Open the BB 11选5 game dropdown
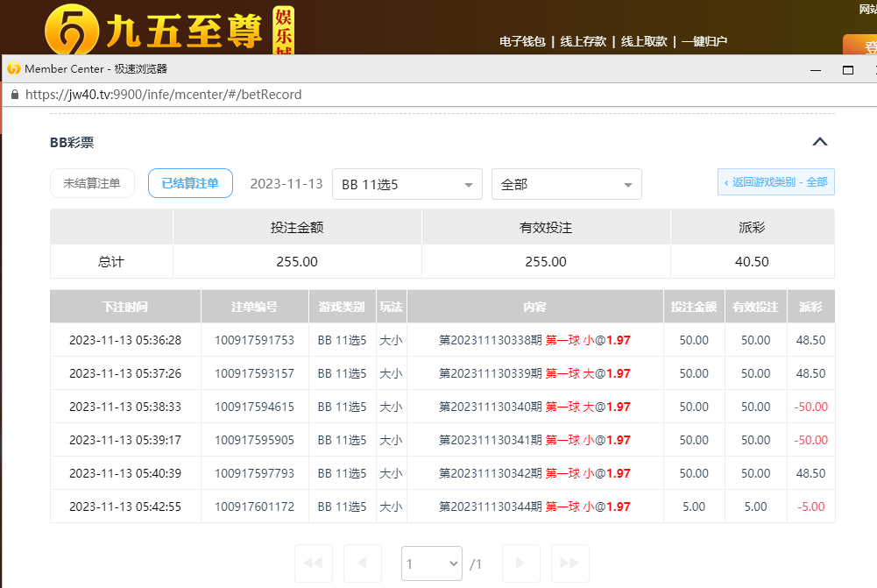This screenshot has height=588, width=877. pos(407,184)
